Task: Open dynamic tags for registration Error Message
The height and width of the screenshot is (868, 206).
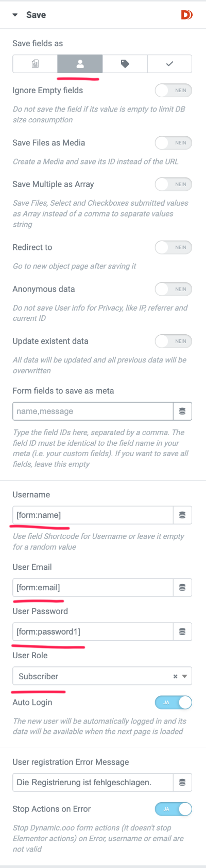Action: pos(182,783)
